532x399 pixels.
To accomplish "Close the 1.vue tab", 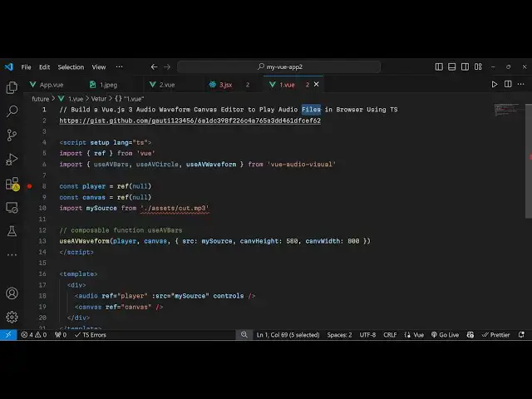I will pos(316,84).
